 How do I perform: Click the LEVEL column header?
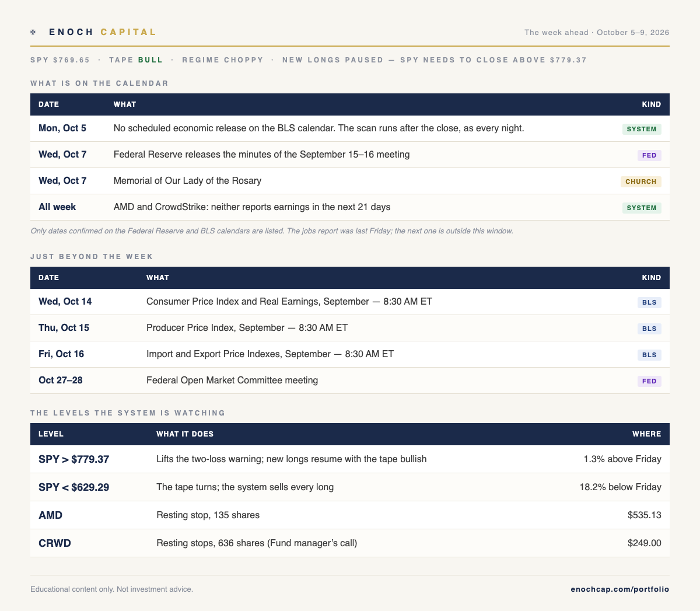(x=51, y=434)
